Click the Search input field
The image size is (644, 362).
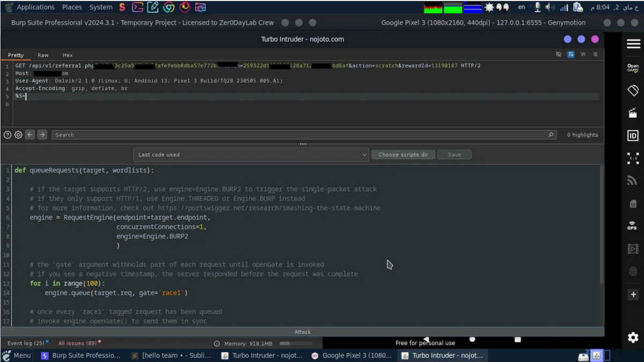pyautogui.click(x=304, y=135)
